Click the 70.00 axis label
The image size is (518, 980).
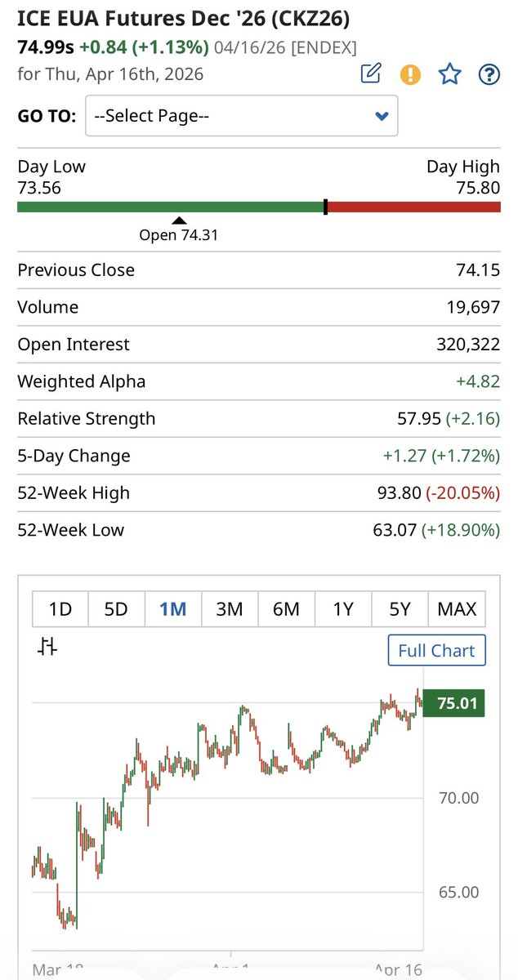click(x=458, y=798)
